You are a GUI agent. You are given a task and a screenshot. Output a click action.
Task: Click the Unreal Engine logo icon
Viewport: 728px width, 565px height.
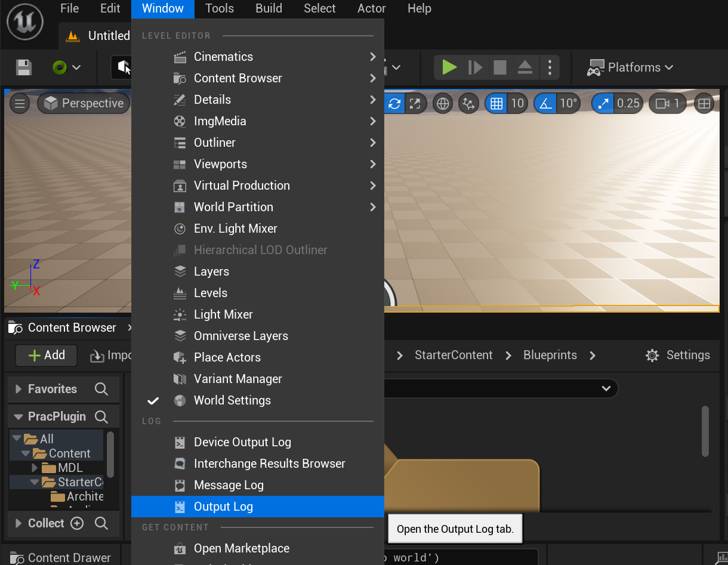click(24, 23)
